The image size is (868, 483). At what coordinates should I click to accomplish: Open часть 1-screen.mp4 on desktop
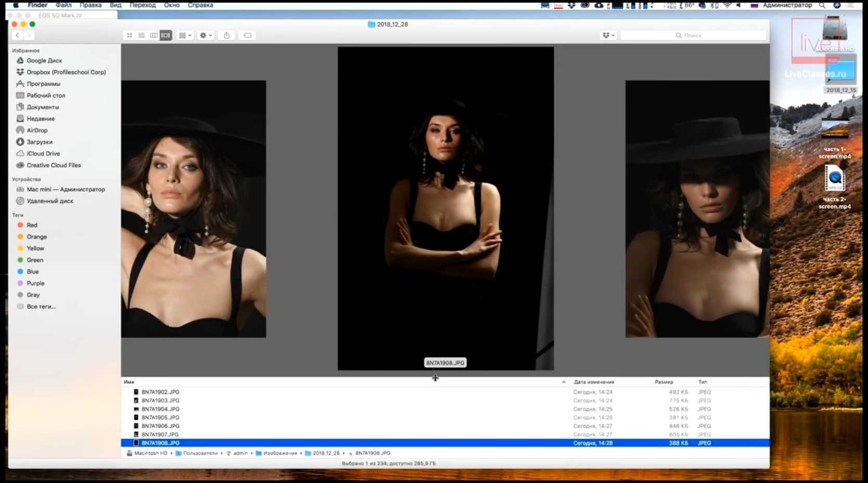pos(835,139)
